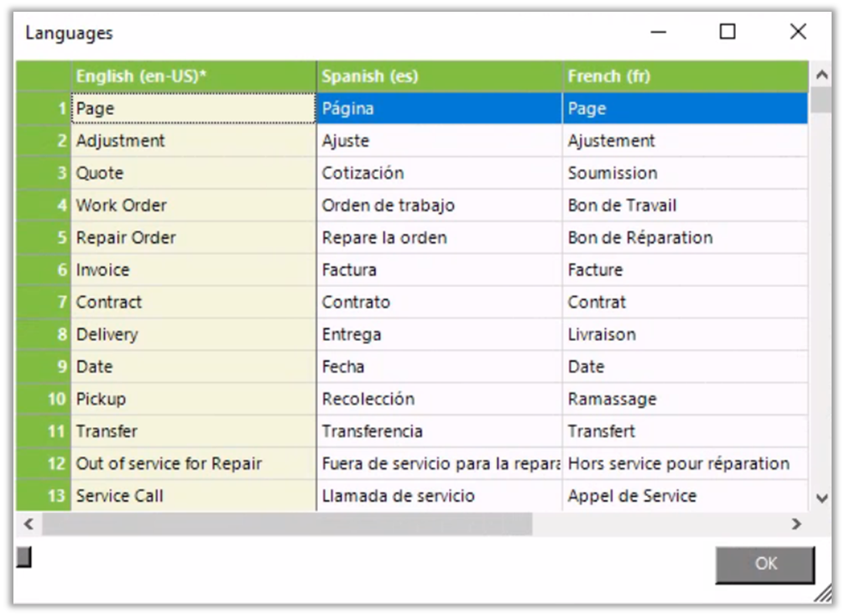Click the vertical scrollbar up arrow
Image resolution: width=845 pixels, height=616 pixels.
point(822,75)
